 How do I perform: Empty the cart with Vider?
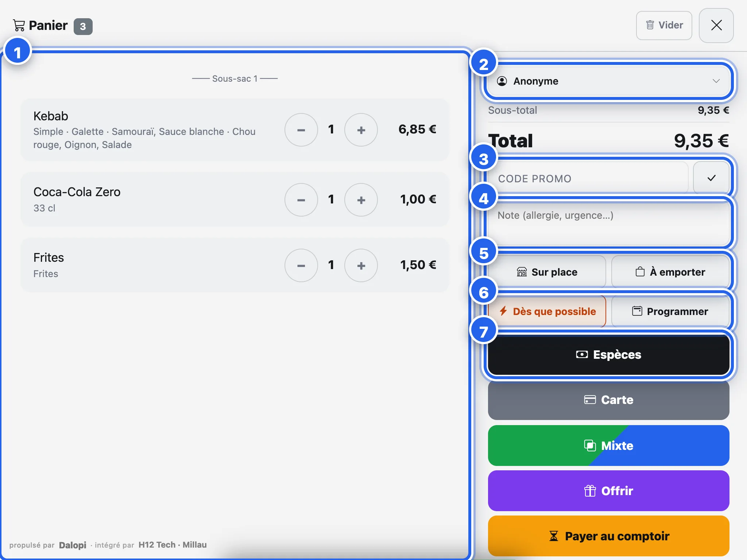(x=664, y=25)
